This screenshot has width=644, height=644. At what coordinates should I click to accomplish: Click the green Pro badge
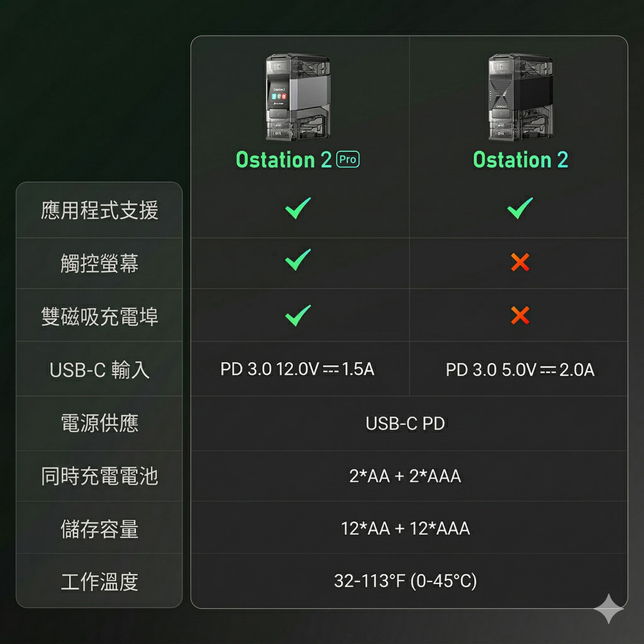pos(348,160)
